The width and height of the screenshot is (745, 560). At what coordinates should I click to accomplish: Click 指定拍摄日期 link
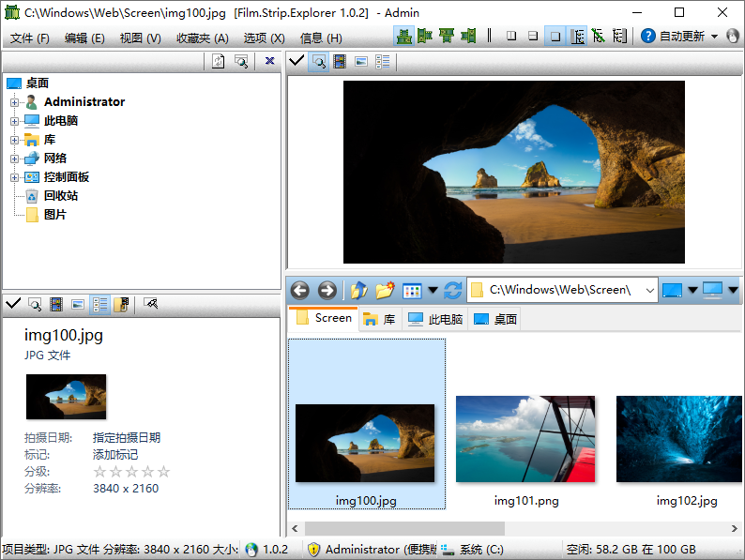pos(127,437)
